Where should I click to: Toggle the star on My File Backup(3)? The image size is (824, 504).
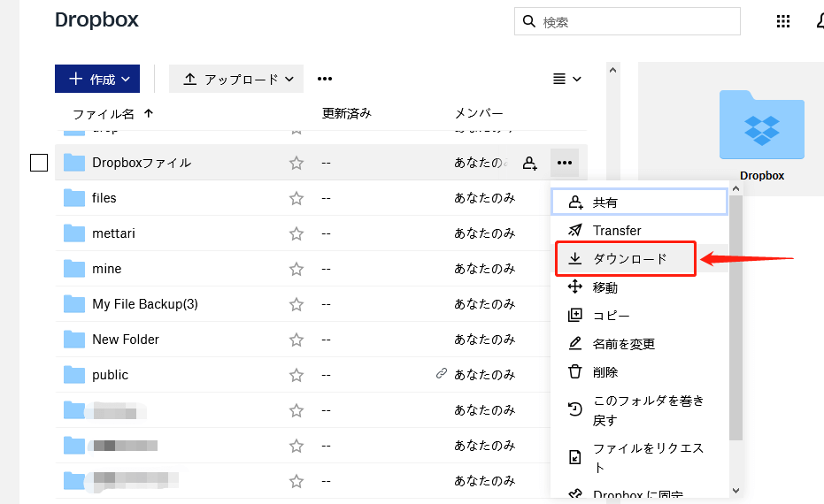296,304
